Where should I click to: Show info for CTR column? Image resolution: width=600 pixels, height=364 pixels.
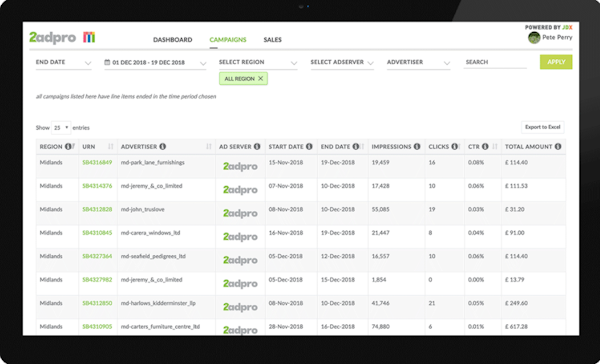485,147
